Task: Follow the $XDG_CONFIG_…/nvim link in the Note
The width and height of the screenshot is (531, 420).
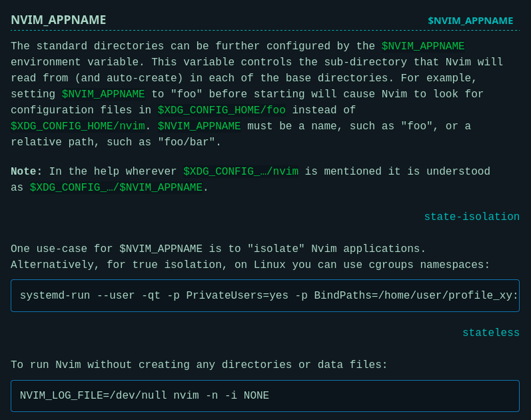Action: 241,172
